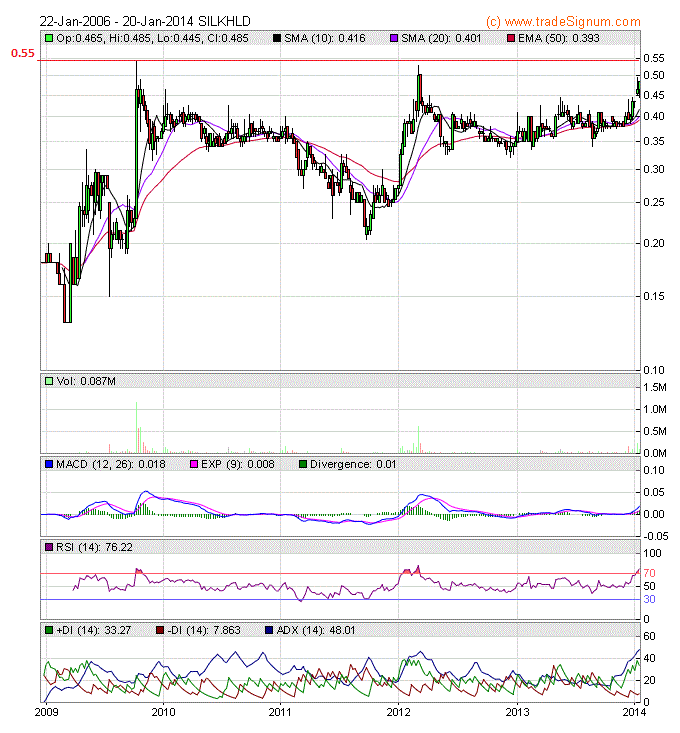Click the 1.5M volume axis label
680x733 pixels.
click(x=655, y=388)
